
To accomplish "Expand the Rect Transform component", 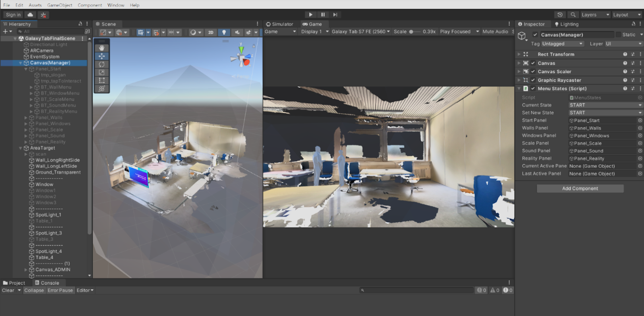I will coord(519,54).
